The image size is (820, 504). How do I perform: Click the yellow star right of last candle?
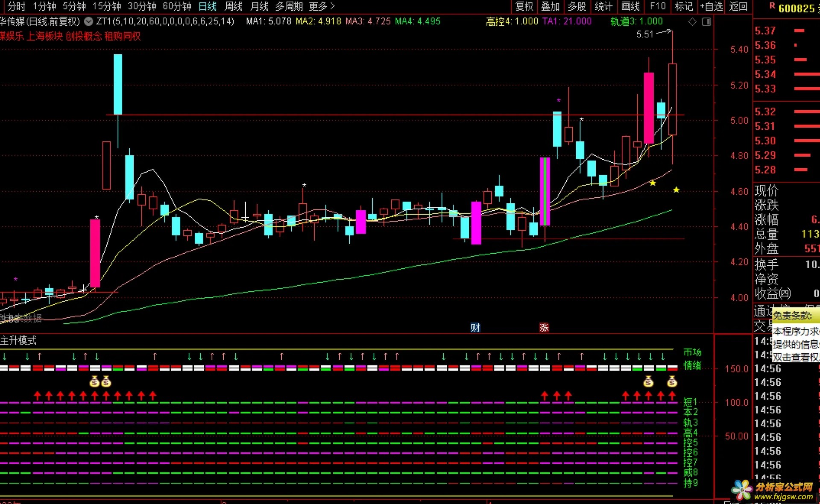676,190
